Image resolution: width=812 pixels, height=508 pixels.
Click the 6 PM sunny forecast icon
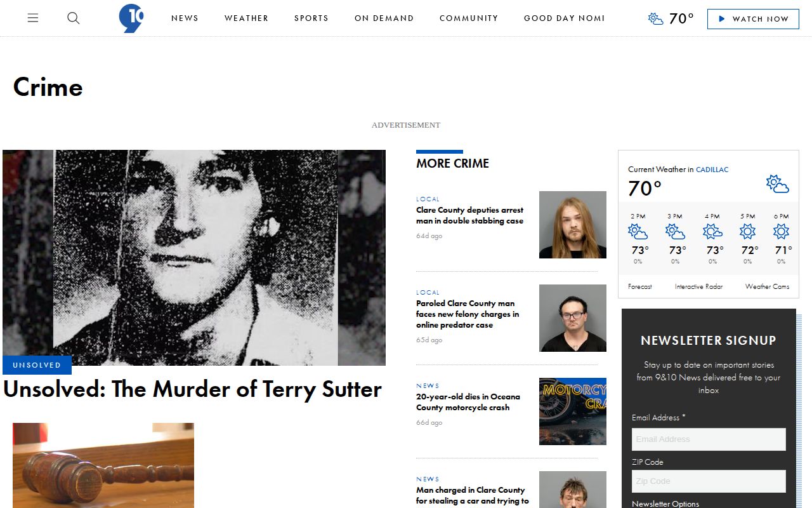[x=782, y=231]
